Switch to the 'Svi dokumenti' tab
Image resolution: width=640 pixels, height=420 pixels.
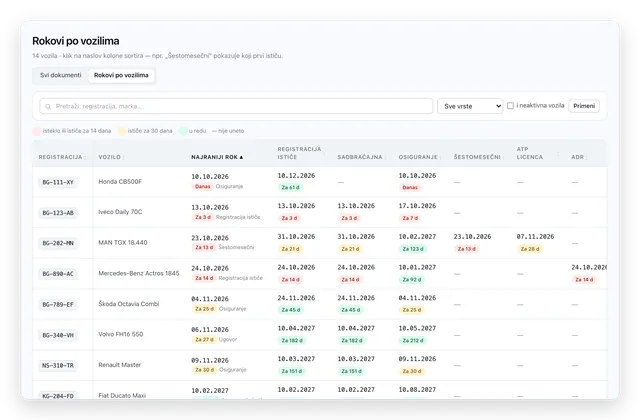[x=60, y=75]
